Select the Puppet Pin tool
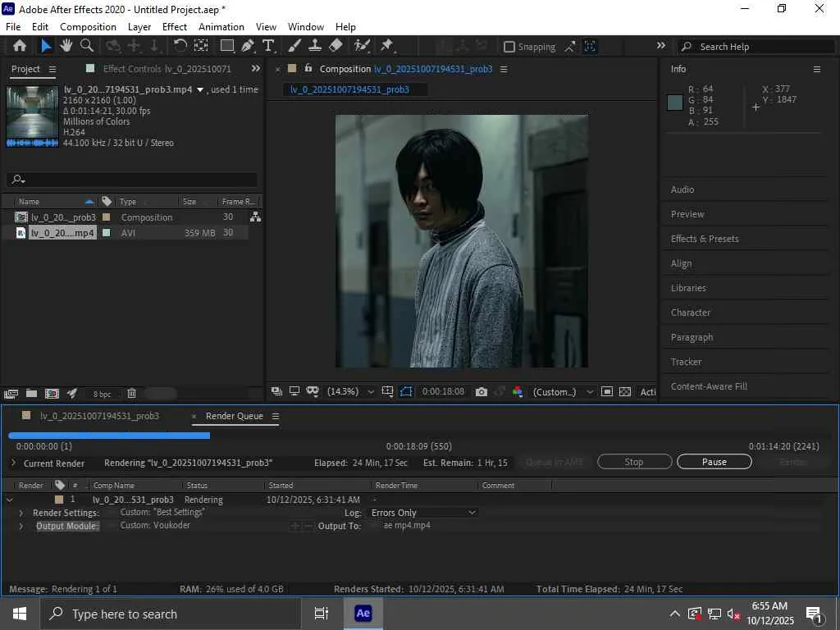 (386, 46)
